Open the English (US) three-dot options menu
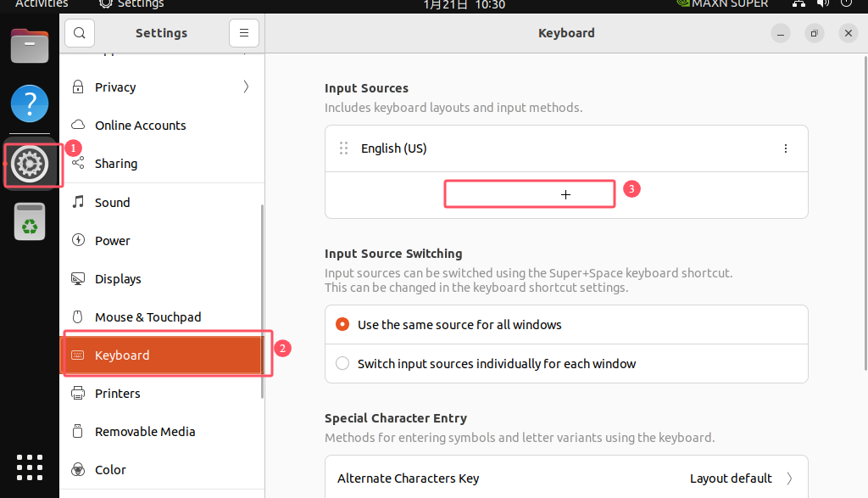 coord(786,148)
